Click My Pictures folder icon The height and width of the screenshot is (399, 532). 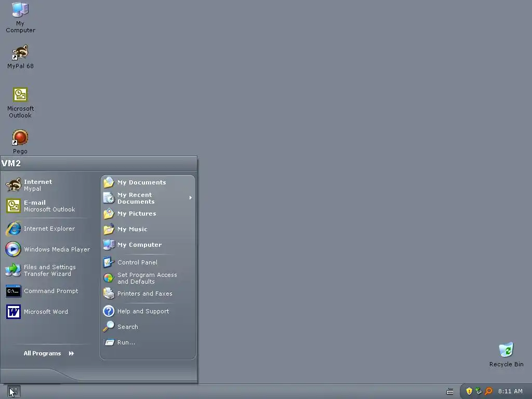(x=109, y=214)
